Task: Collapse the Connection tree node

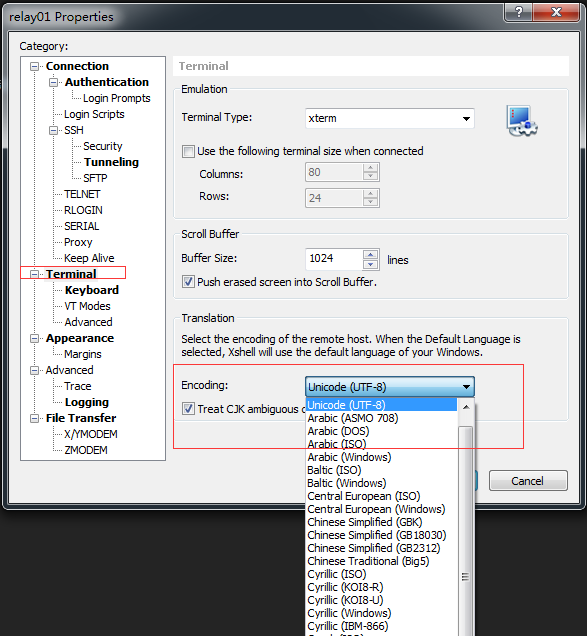Action: pyautogui.click(x=35, y=66)
